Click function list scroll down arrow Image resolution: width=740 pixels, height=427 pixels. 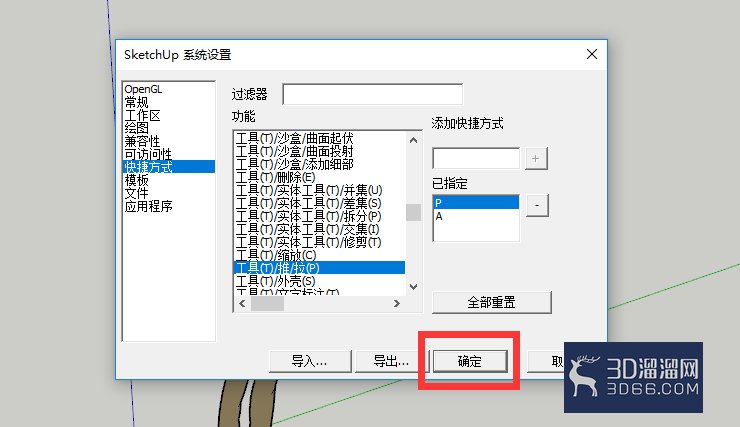tap(413, 286)
